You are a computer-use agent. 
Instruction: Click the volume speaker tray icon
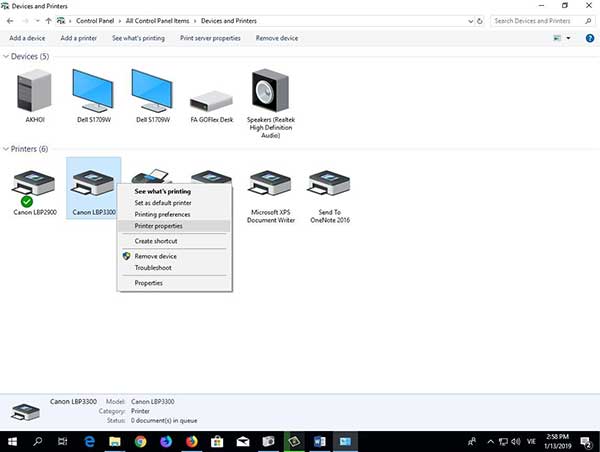(x=515, y=442)
